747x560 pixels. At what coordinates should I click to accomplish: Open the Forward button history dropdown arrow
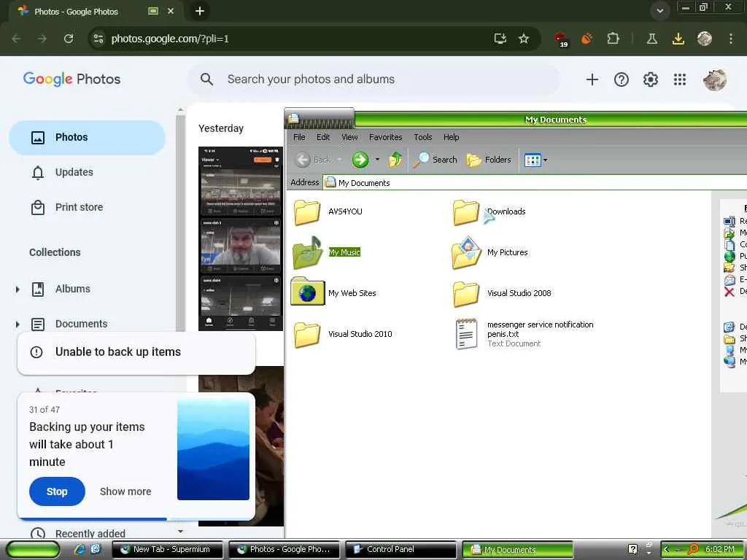tap(377, 160)
